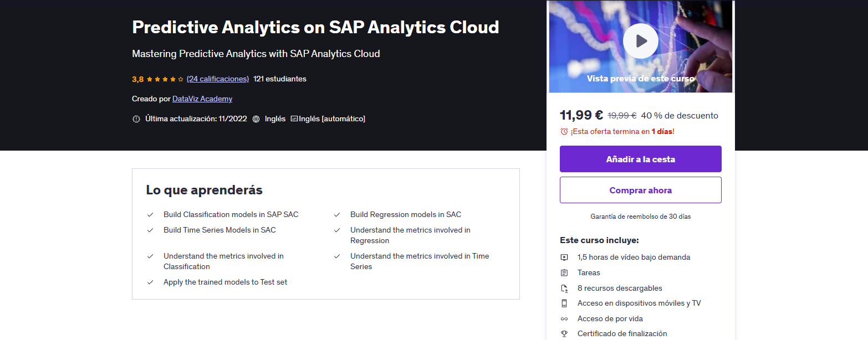Image resolution: width=868 pixels, height=340 pixels.
Task: Click the trophy certificate icon
Action: [564, 333]
